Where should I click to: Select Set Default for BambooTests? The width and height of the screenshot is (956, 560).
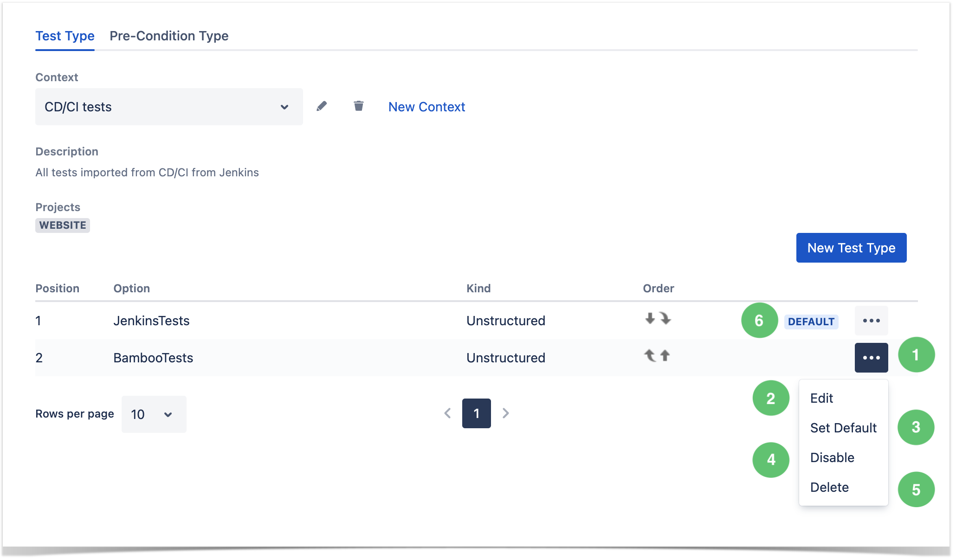(842, 427)
